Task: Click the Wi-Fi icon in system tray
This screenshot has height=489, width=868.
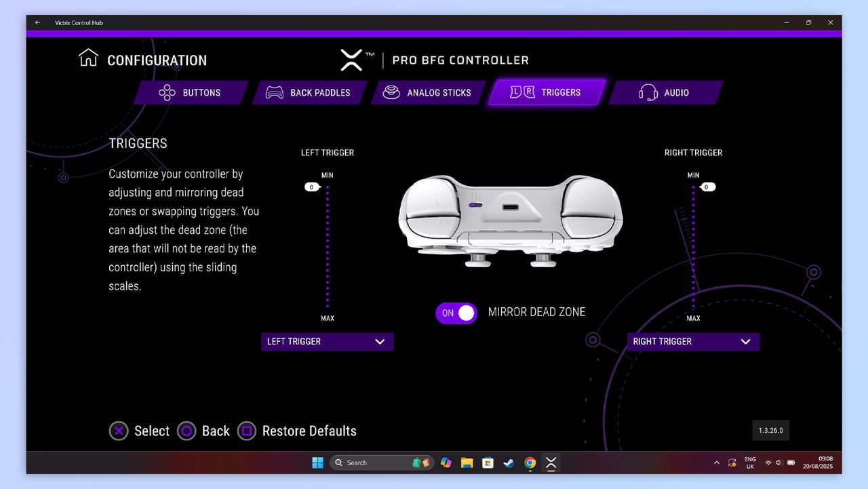Action: tap(768, 463)
